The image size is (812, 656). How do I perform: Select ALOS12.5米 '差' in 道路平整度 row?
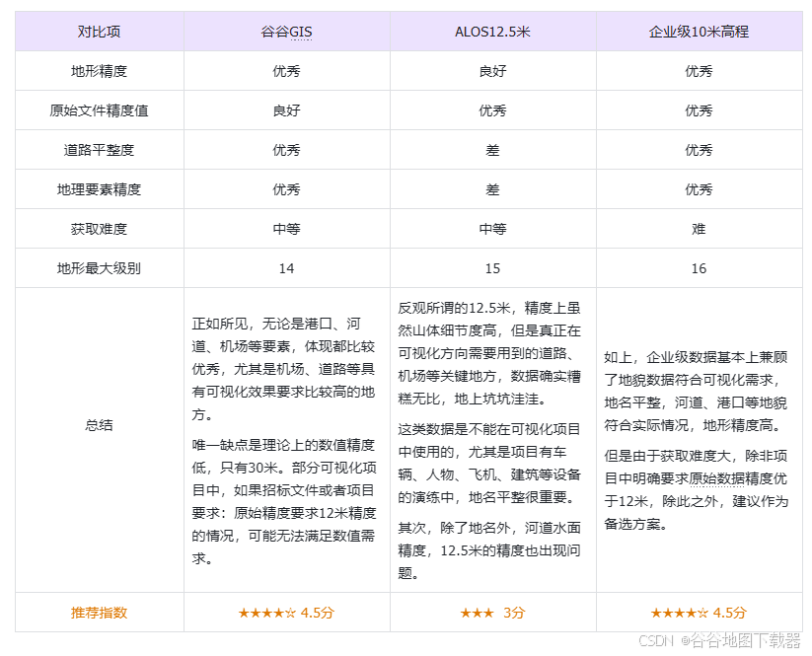(x=492, y=150)
